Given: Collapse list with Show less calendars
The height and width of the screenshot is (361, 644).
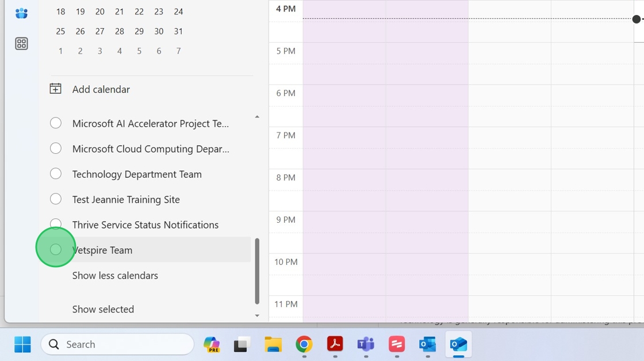Looking at the screenshot, I should [x=115, y=275].
